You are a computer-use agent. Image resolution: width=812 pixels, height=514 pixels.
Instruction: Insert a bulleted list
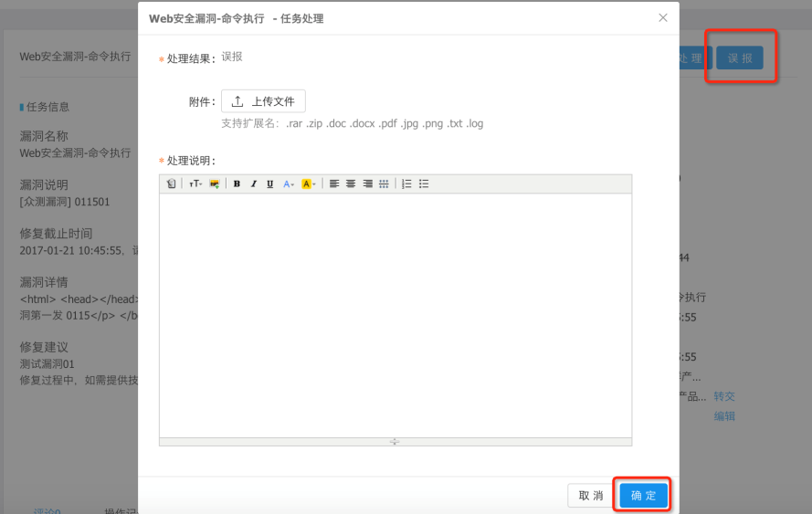(x=424, y=184)
